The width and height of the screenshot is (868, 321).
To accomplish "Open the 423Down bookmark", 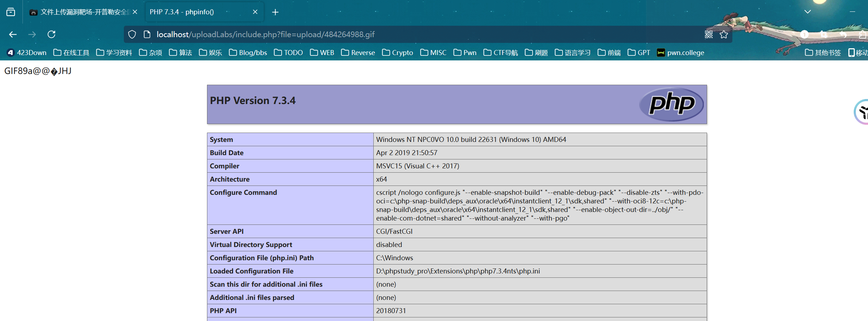I will pyautogui.click(x=27, y=53).
